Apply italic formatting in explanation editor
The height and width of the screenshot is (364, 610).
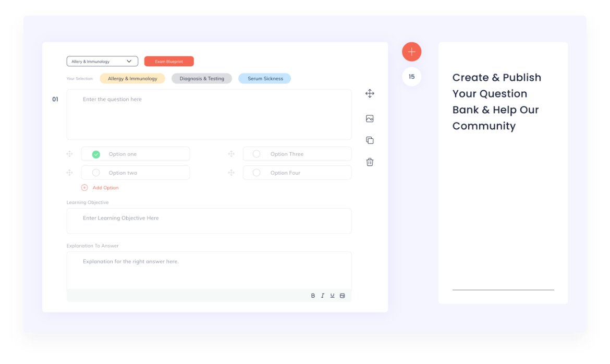pyautogui.click(x=323, y=296)
